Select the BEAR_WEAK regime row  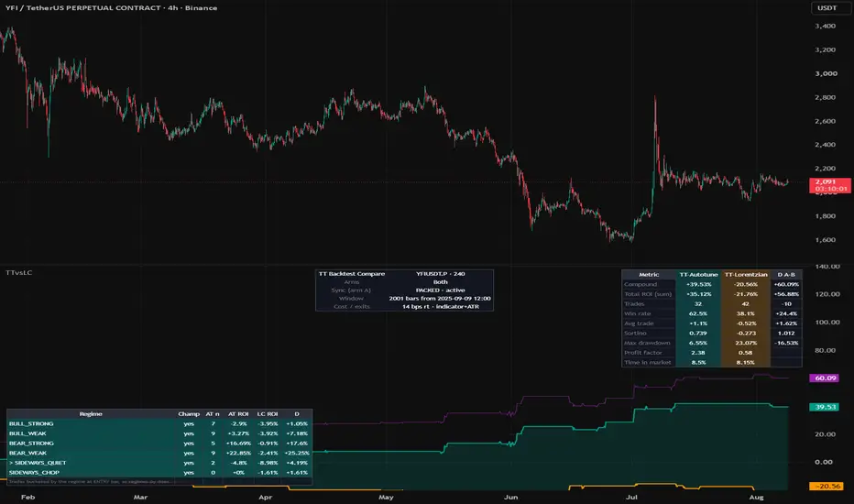(x=159, y=453)
